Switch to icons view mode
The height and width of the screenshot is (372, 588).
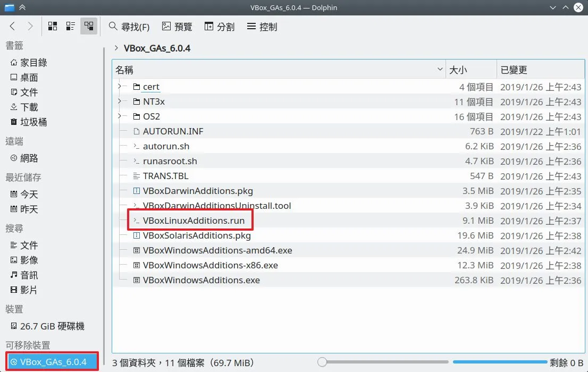click(x=53, y=26)
